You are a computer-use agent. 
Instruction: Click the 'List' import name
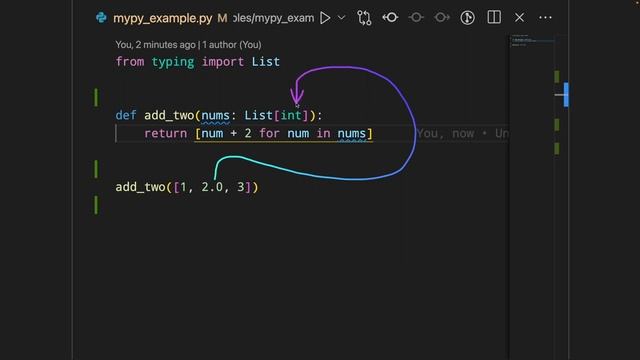click(266, 62)
